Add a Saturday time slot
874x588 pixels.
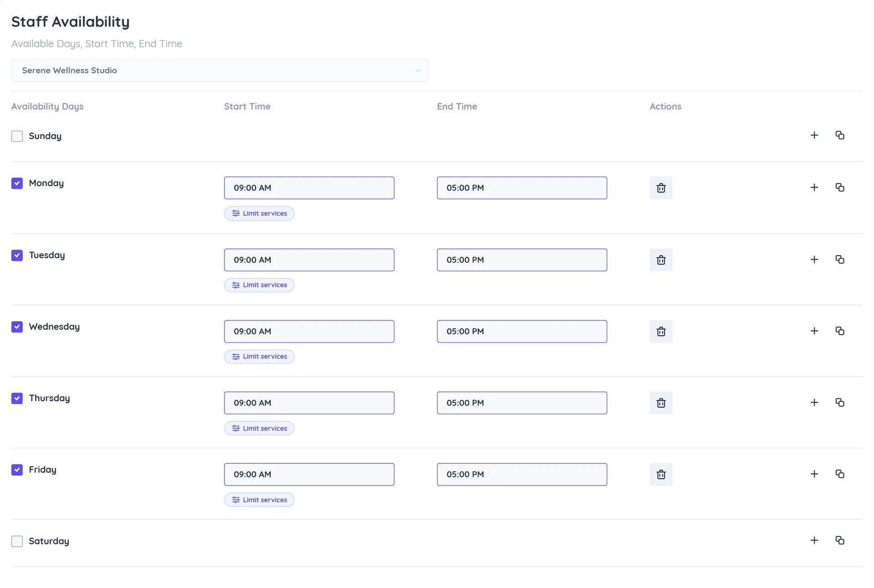(814, 540)
